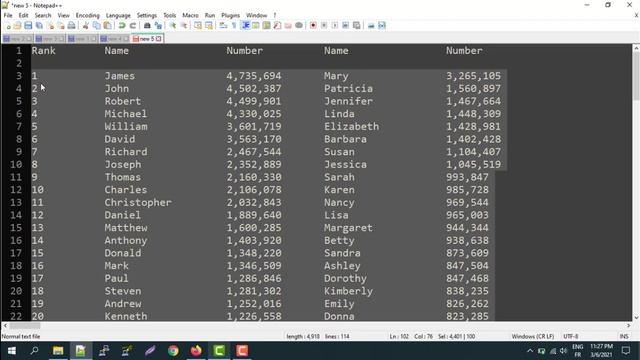Click the Save Recorded Macro icon

point(356,25)
